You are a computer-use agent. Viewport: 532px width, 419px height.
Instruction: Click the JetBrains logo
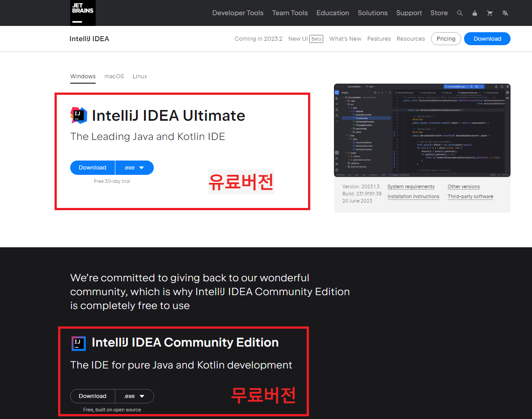coord(83,13)
